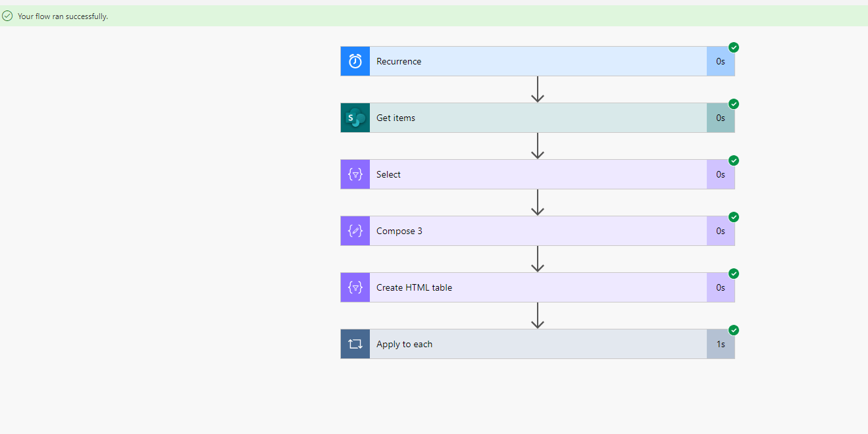The image size is (868, 434).
Task: Click the Select step's filter braces icon
Action: (x=355, y=174)
